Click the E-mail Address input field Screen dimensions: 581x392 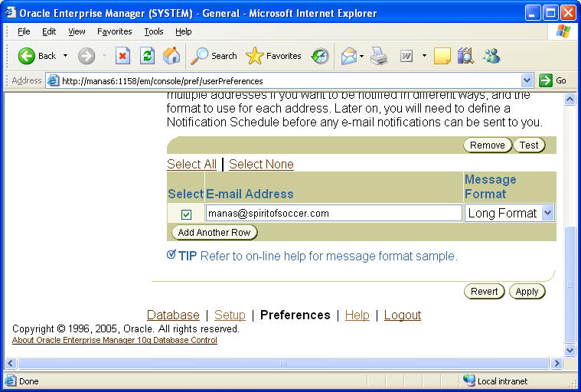(334, 213)
